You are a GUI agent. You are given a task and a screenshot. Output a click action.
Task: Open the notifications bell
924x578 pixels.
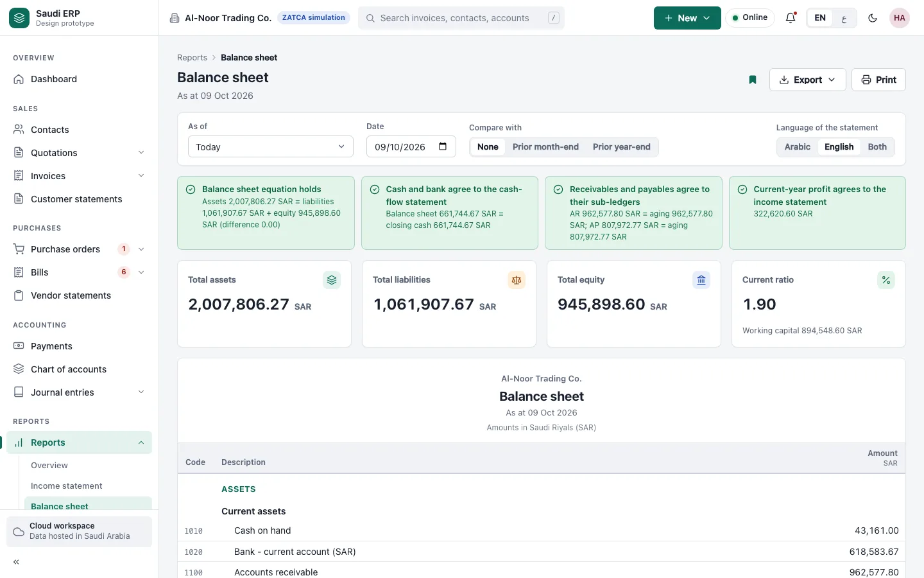pyautogui.click(x=791, y=18)
